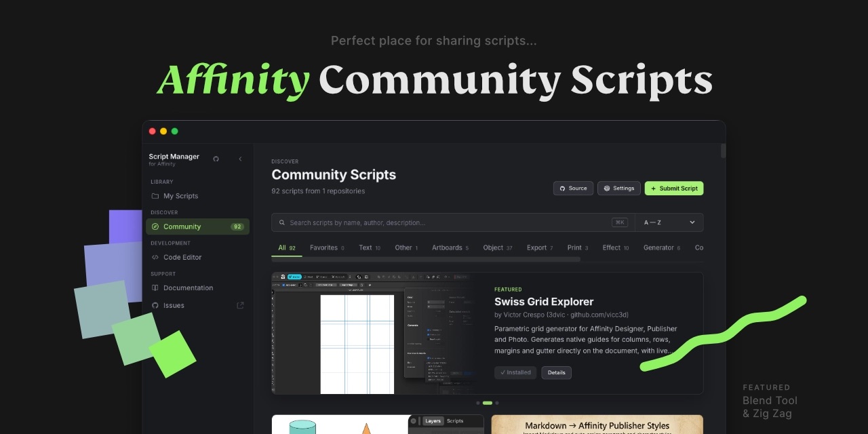Click the community badge count 92
This screenshot has width=868, height=434.
pos(237,226)
